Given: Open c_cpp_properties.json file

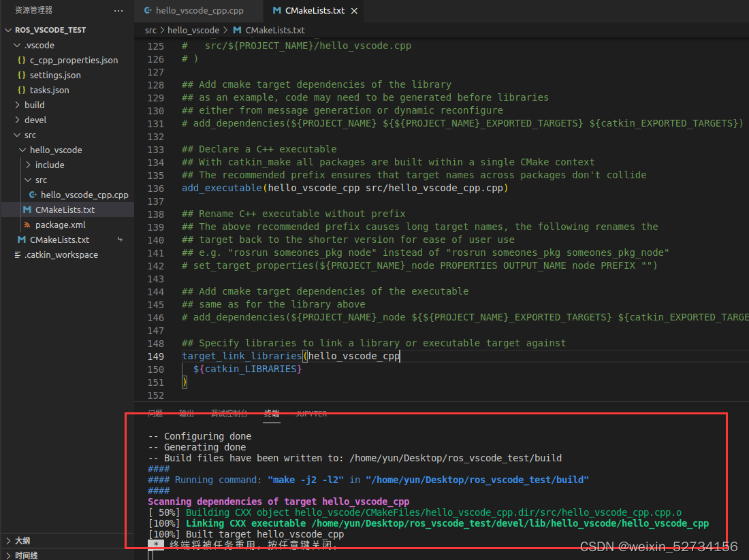Looking at the screenshot, I should click(74, 60).
